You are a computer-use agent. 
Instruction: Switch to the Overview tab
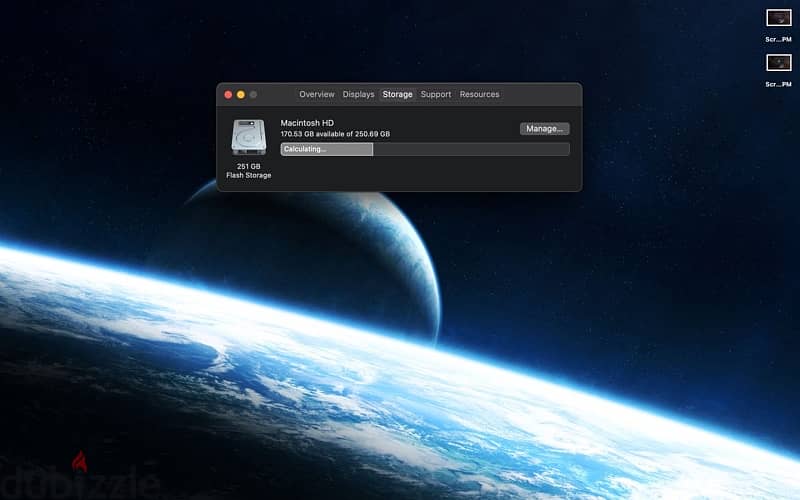click(316, 94)
